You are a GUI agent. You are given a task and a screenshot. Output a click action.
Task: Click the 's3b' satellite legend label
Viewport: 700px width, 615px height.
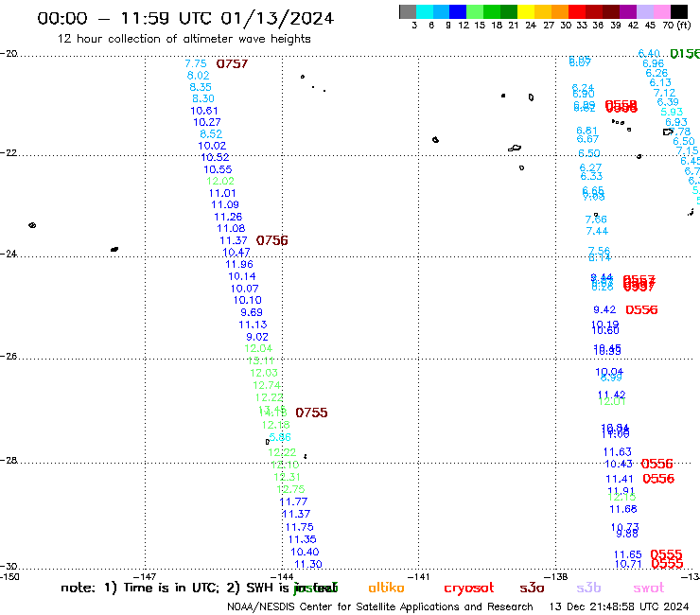(588, 588)
